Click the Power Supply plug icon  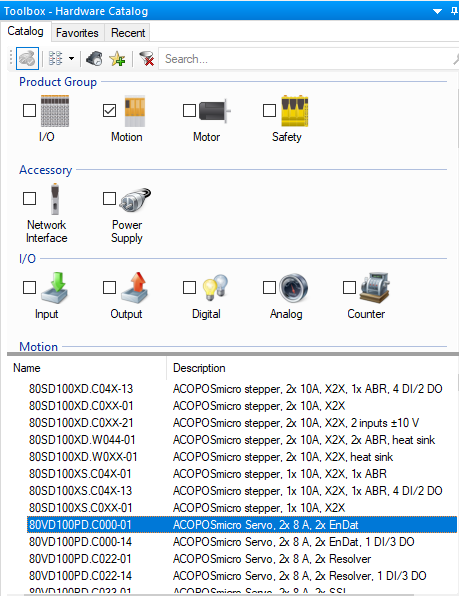[135, 199]
